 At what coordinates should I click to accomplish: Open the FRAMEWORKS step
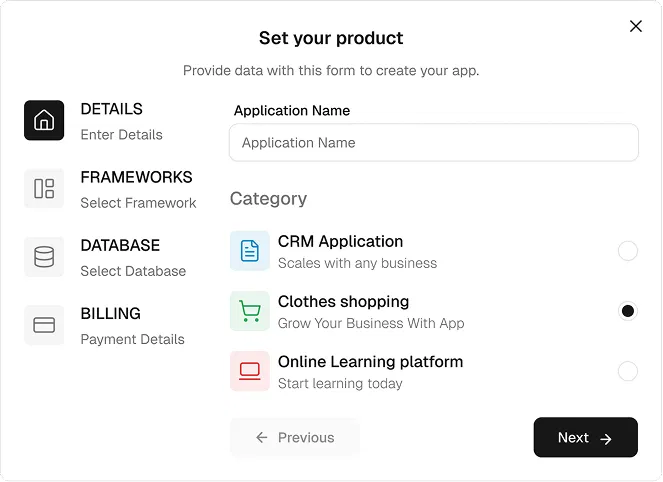tap(136, 177)
